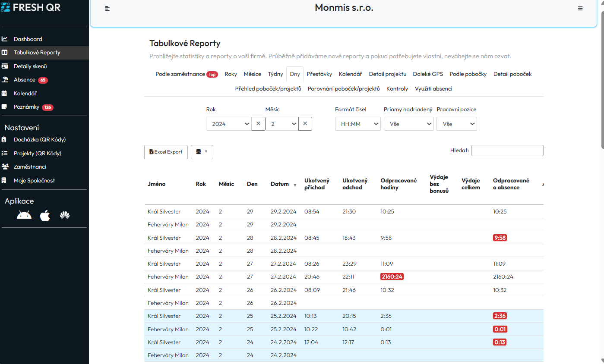Clear the Měsíc filter with X
604x364 pixels.
(305, 124)
